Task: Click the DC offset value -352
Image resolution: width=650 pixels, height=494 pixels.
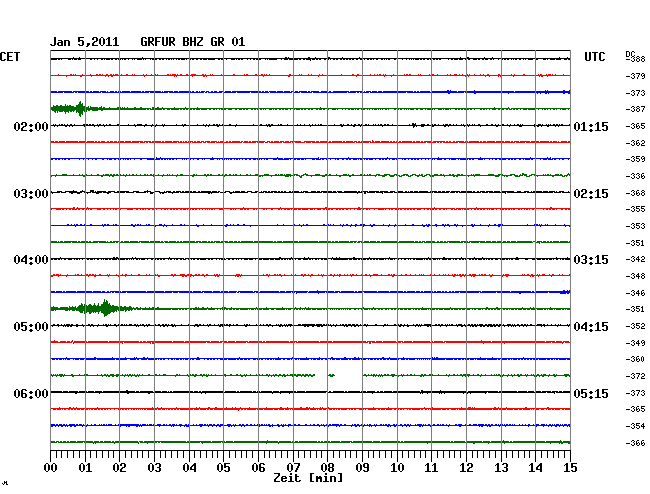Action: (x=635, y=327)
